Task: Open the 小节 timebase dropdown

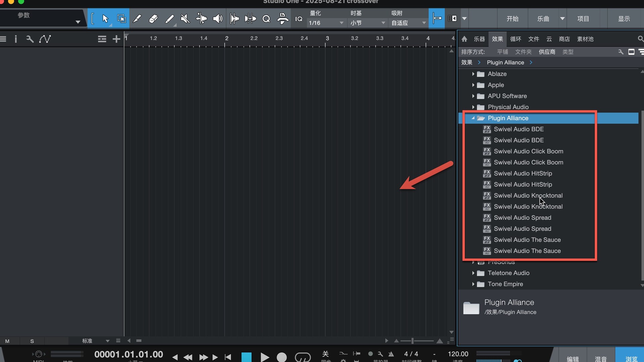Action: [x=367, y=23]
